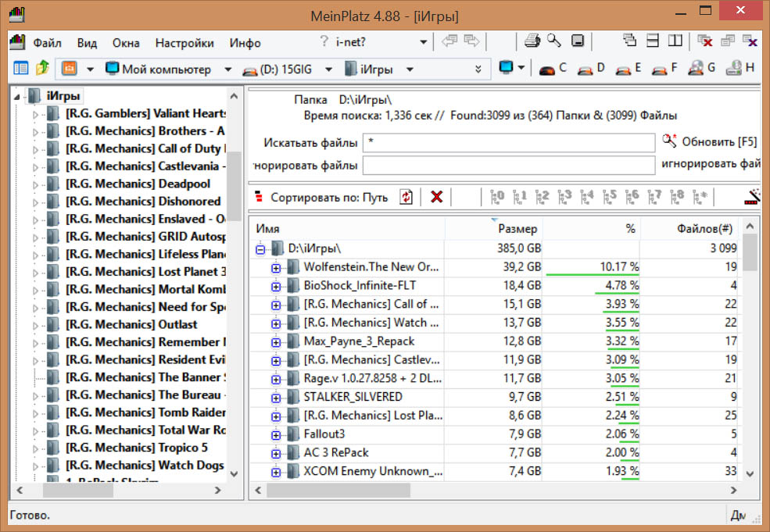Expand the BioShock_Infinite-FLT folder row
This screenshot has height=532, width=770.
click(275, 287)
